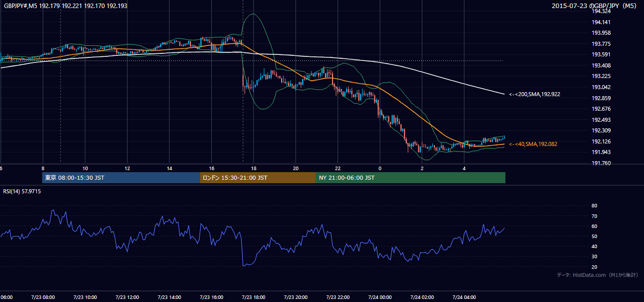The width and height of the screenshot is (644, 302).
Task: Click price axis value 192.676
Action: click(x=601, y=109)
